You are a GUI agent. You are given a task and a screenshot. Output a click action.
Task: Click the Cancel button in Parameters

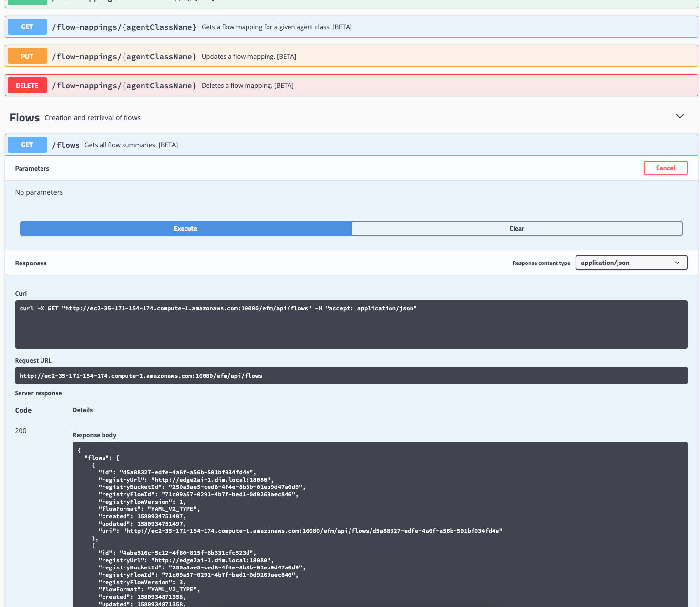tap(665, 168)
